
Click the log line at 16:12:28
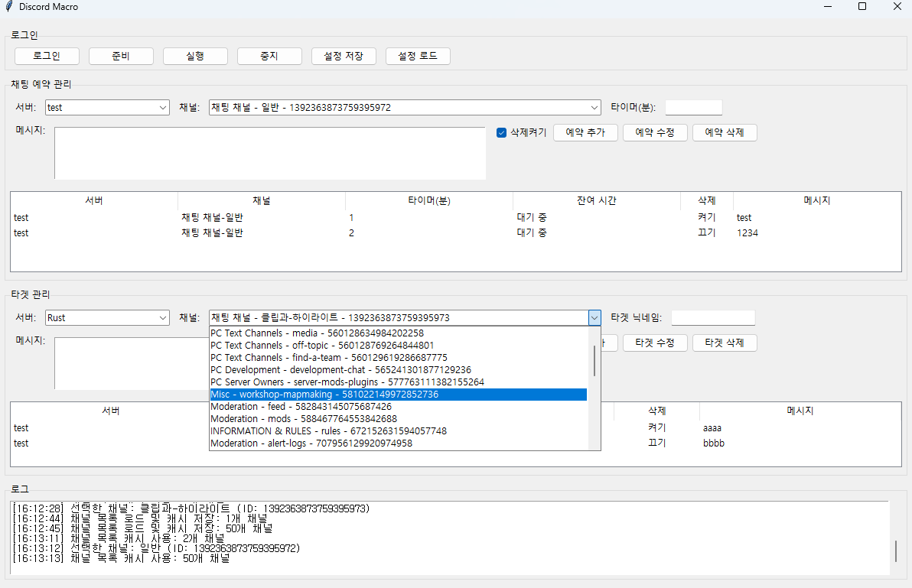pos(191,508)
